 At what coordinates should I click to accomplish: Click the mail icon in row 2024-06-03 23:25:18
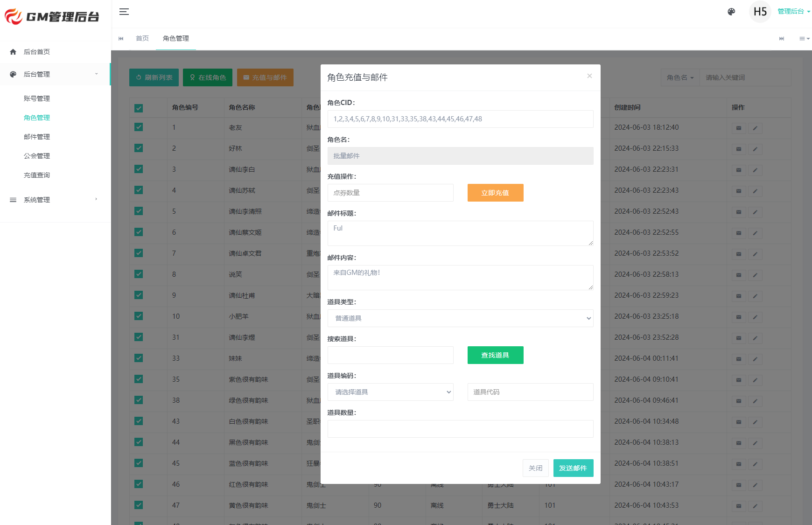[x=739, y=317]
